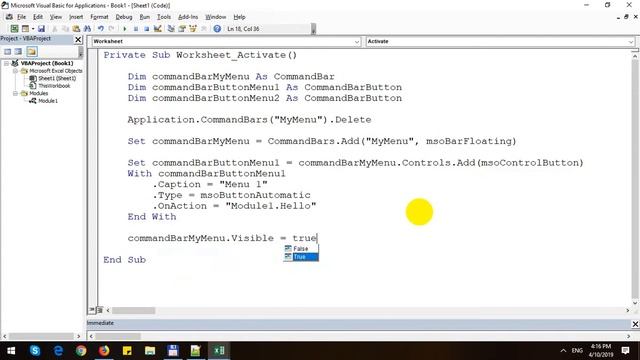Open the Insert menu
Viewport: 640px width, 360px height.
pyautogui.click(x=76, y=17)
